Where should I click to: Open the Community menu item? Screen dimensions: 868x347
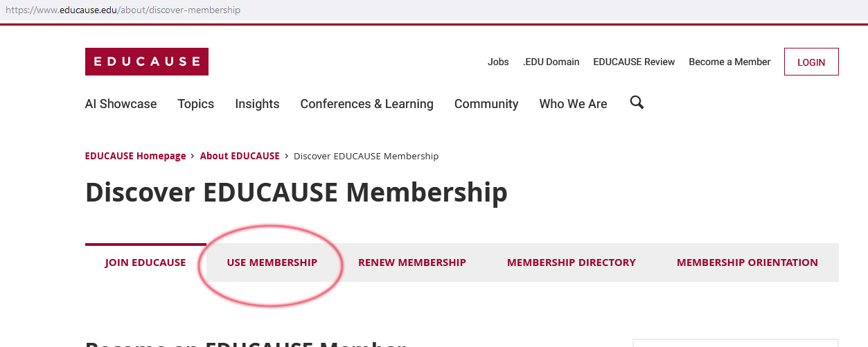(x=486, y=104)
